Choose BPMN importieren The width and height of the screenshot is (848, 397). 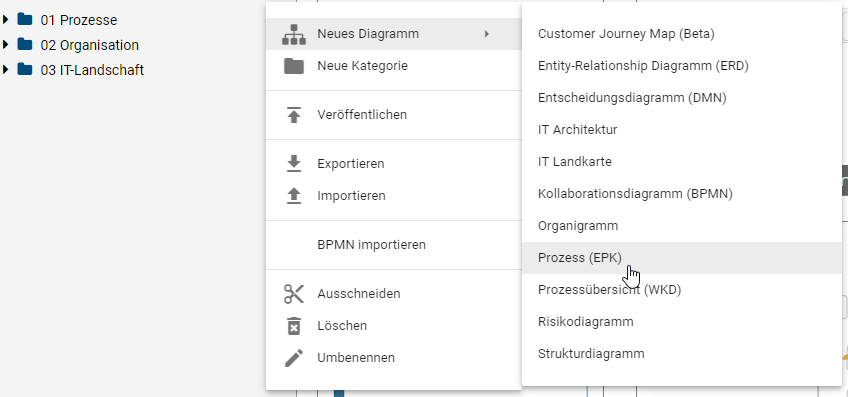pos(394,244)
